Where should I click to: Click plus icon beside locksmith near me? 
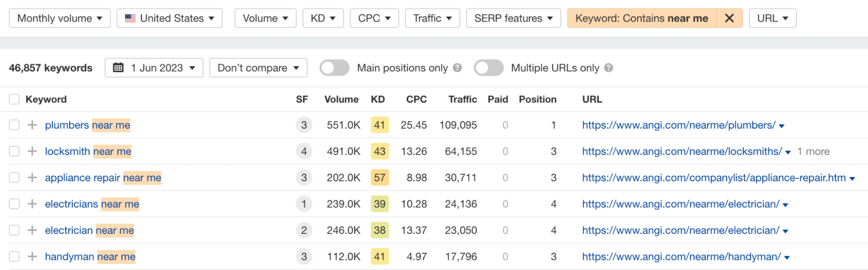tap(32, 151)
